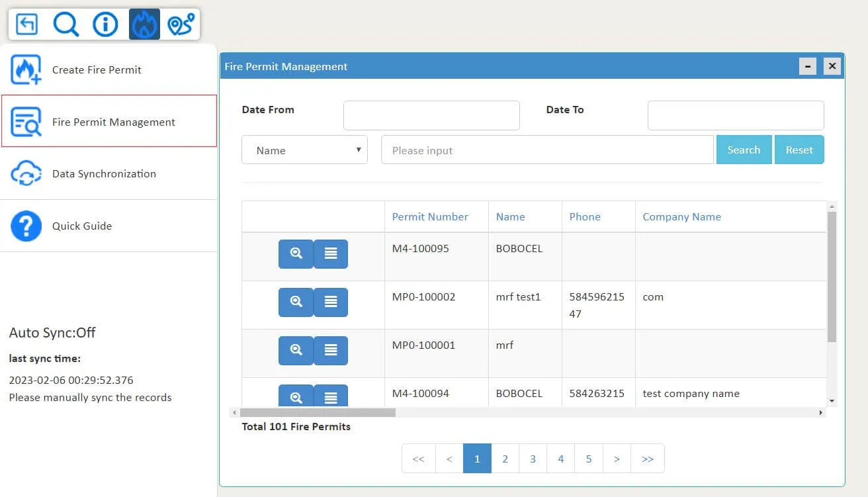Click the Date From input field
The image size is (868, 497).
[431, 115]
